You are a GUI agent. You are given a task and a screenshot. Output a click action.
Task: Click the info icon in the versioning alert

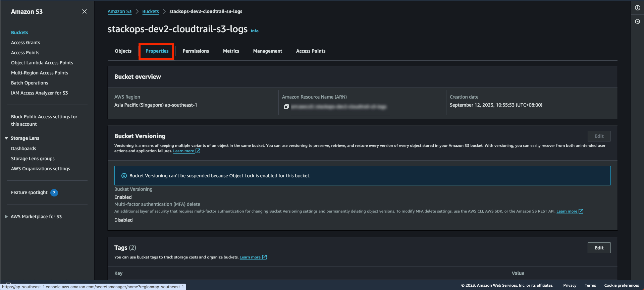point(124,176)
